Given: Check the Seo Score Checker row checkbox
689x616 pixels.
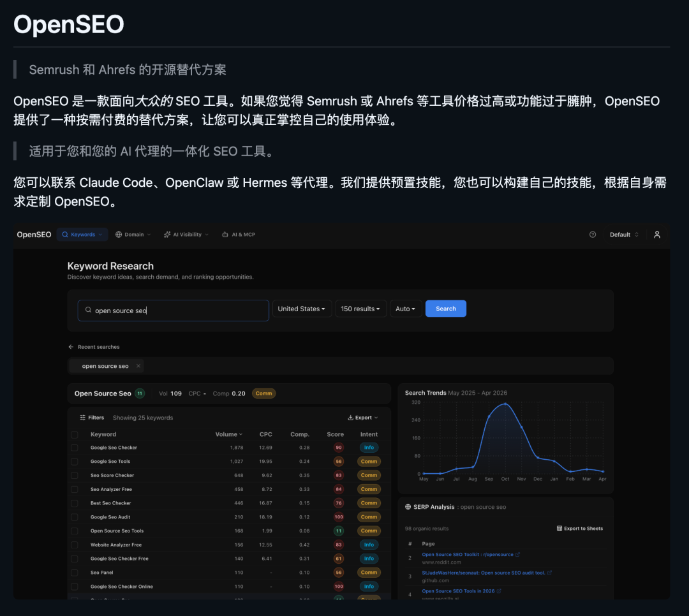Looking at the screenshot, I should (74, 476).
